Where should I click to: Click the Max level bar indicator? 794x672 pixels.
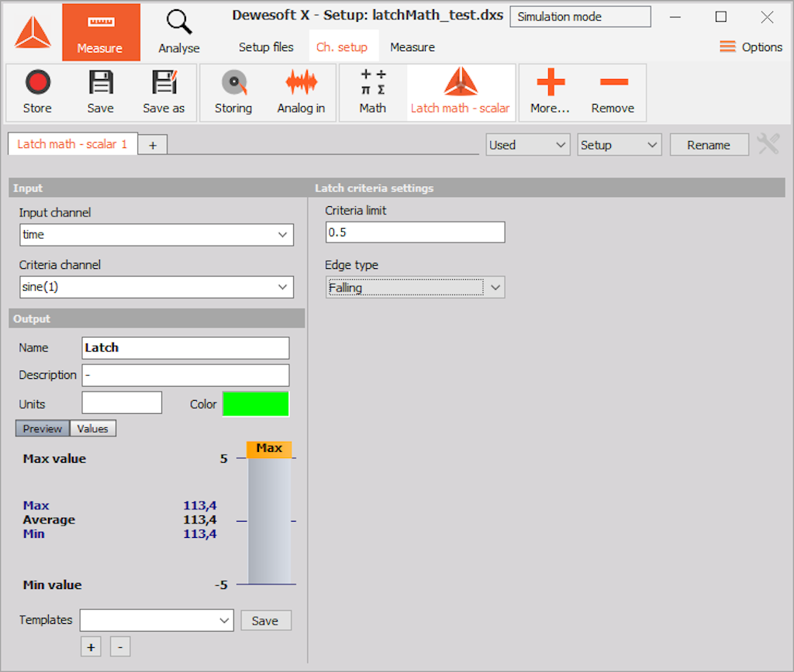tap(269, 450)
